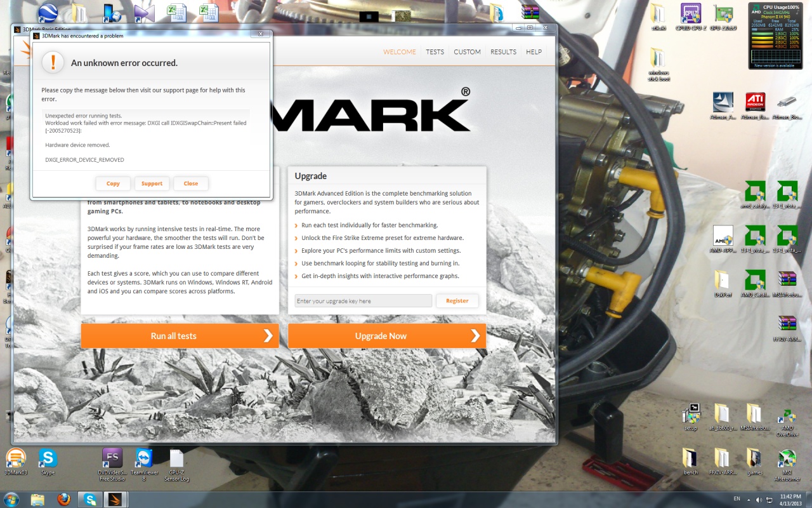Open the ATI Radeon Atiman flash icon
Image resolution: width=812 pixels, height=508 pixels.
point(755,106)
